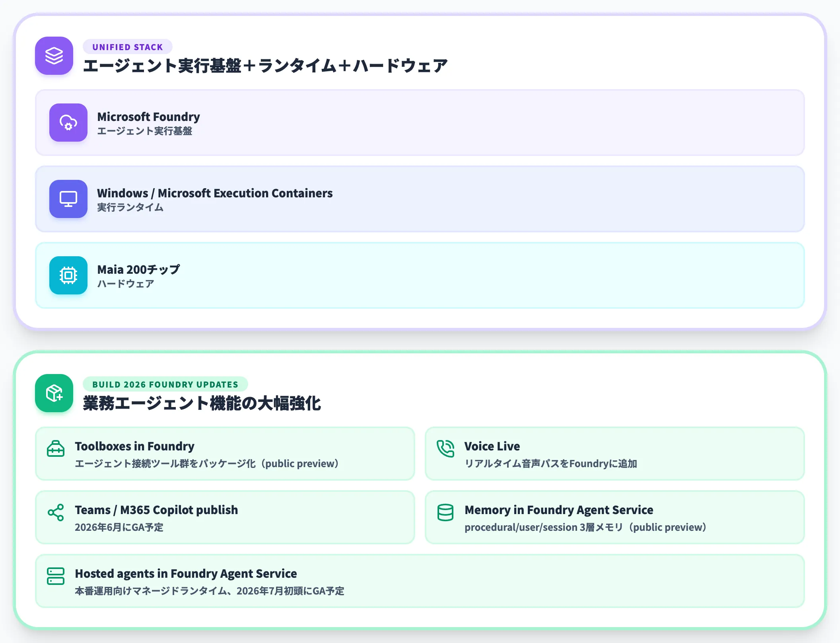Click the procedural/user/session 3層メモリ description
This screenshot has height=643, width=840.
(x=585, y=527)
